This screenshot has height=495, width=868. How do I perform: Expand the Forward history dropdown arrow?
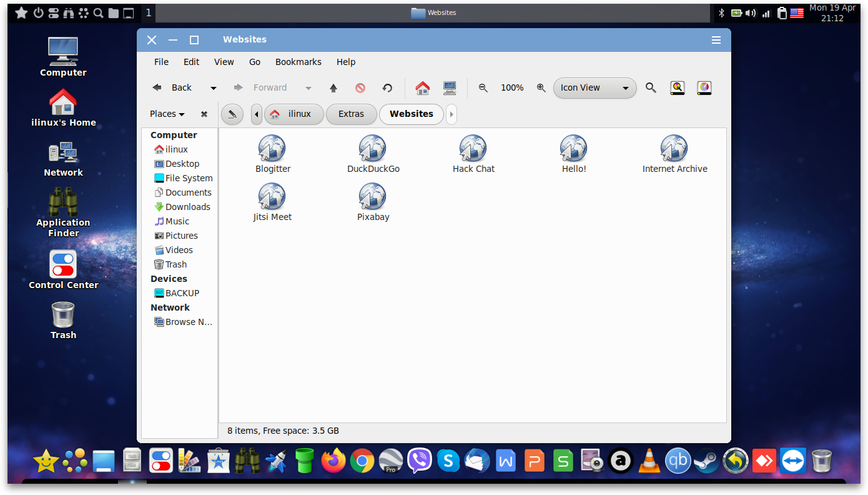click(x=308, y=88)
